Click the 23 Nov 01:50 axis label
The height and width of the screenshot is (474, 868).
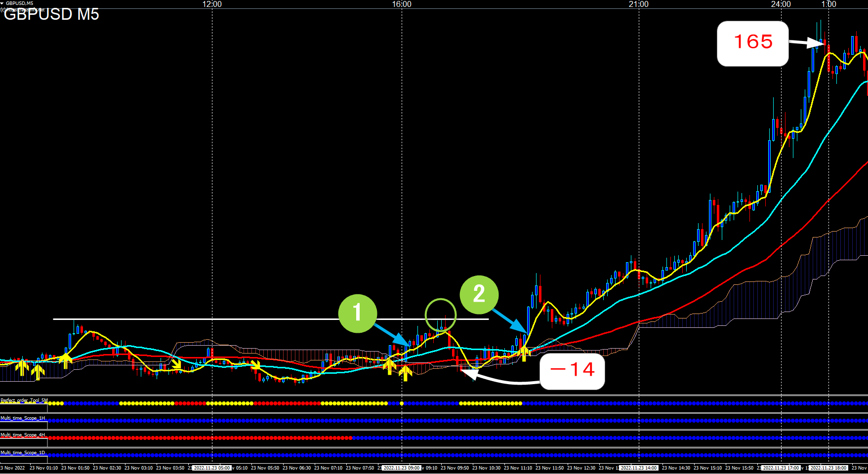point(75,468)
